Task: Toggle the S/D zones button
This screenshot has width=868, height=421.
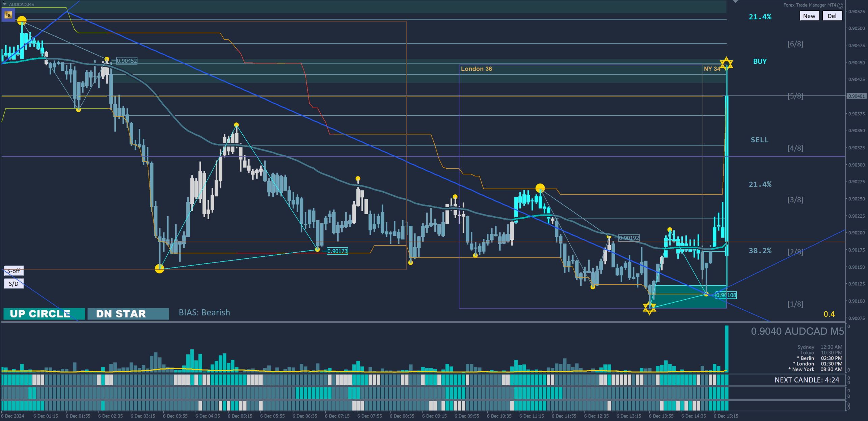Action: (x=14, y=283)
